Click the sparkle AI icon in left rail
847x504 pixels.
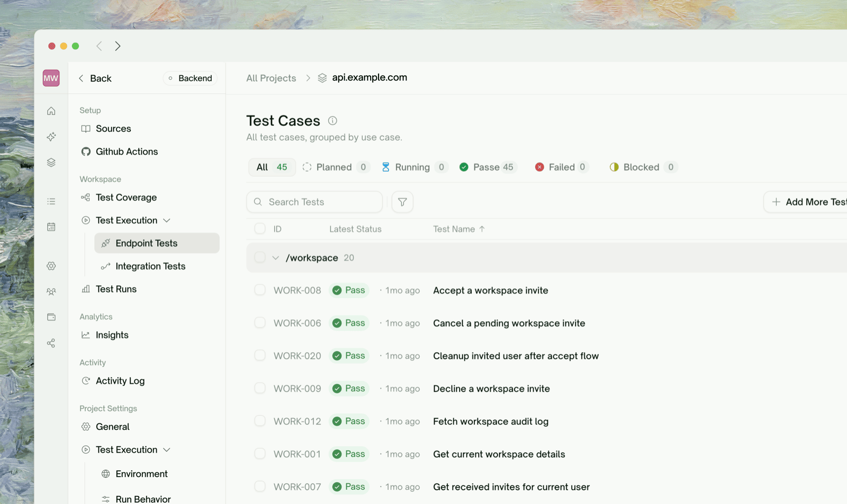[51, 137]
